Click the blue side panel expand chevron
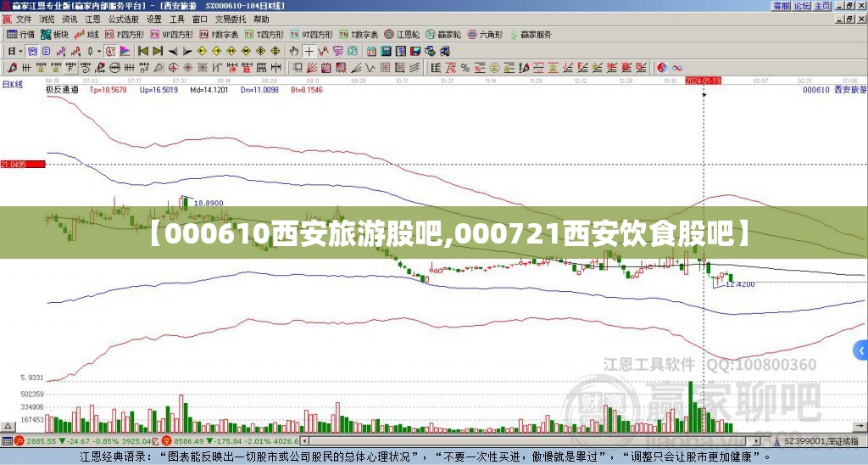This screenshot has width=868, height=465. (860, 350)
